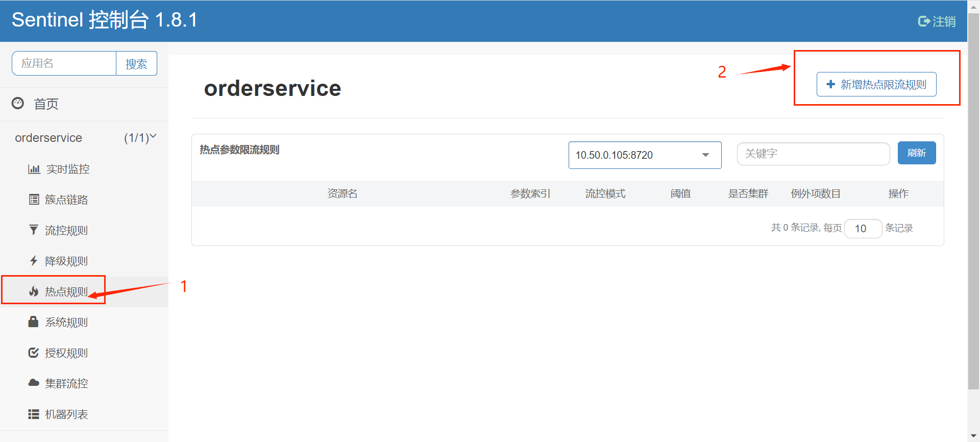Click the 搜索 search button
Image resolution: width=980 pixels, height=442 pixels.
(136, 63)
